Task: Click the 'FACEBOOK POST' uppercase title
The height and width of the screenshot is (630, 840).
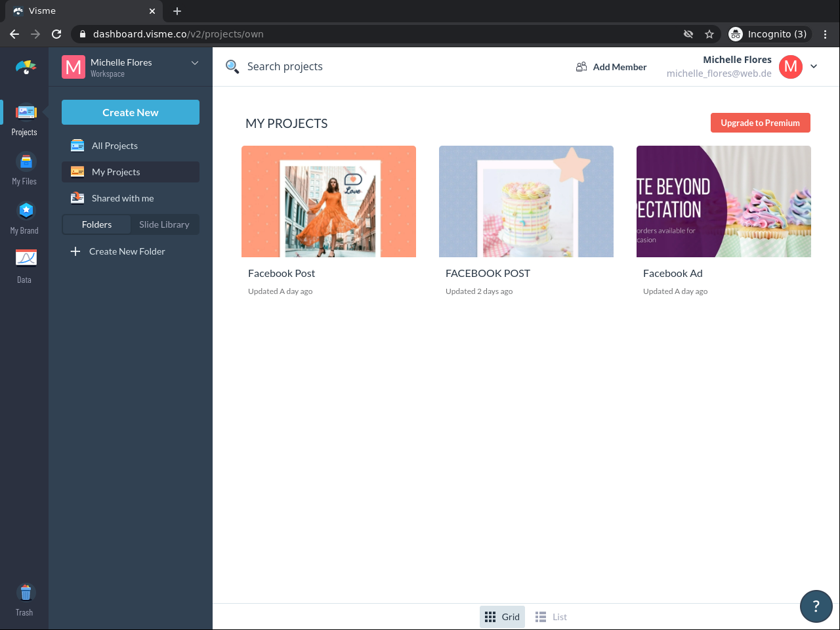Action: [488, 273]
